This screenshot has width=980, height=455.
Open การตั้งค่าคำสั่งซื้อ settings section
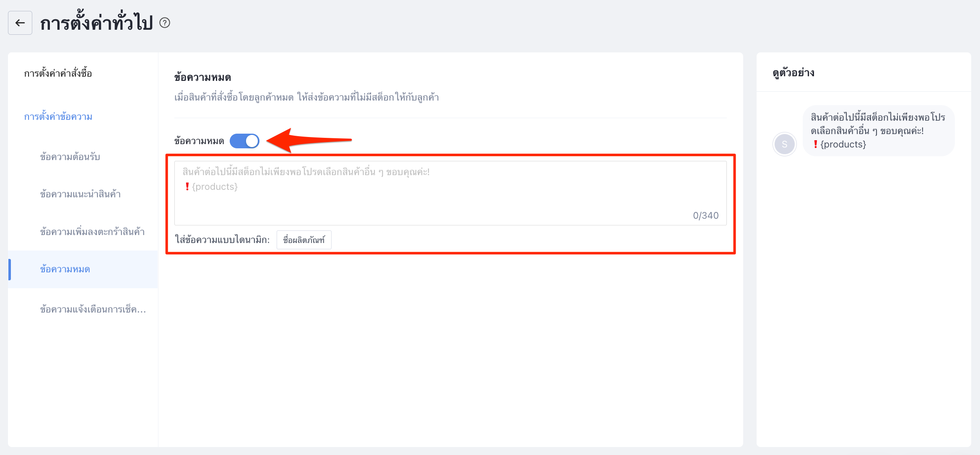(x=58, y=73)
